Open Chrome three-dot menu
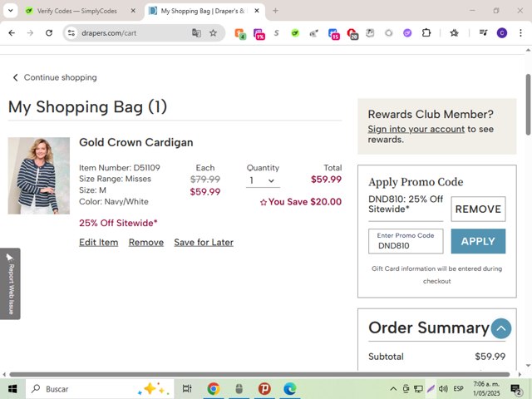Viewport: 532px width, 399px height. point(520,33)
